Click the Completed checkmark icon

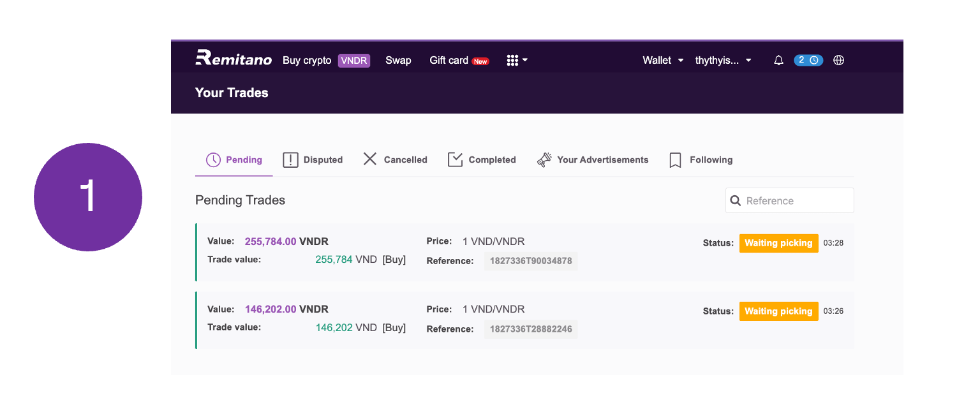pyautogui.click(x=455, y=159)
